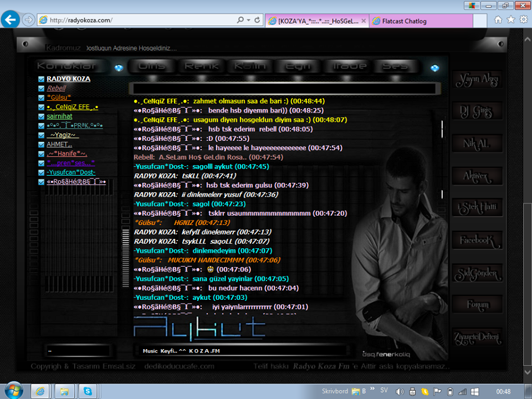
Task: Toggle the ~Yagiz~ checkbox
Action: pos(42,135)
